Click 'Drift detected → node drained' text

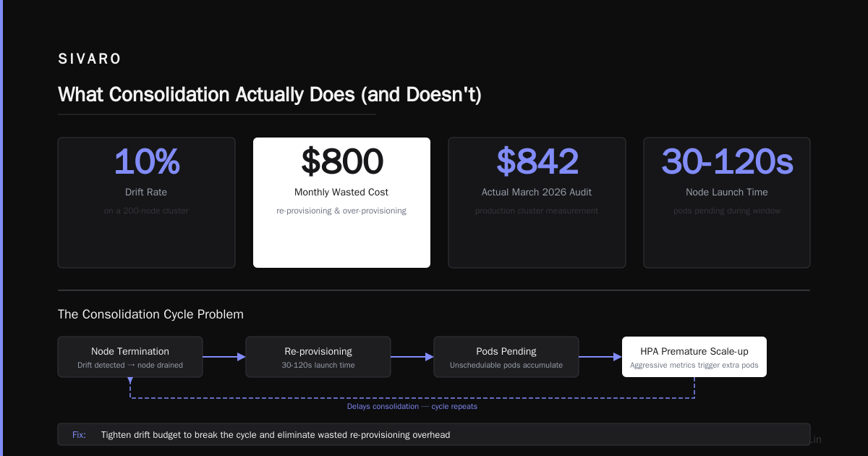[130, 365]
